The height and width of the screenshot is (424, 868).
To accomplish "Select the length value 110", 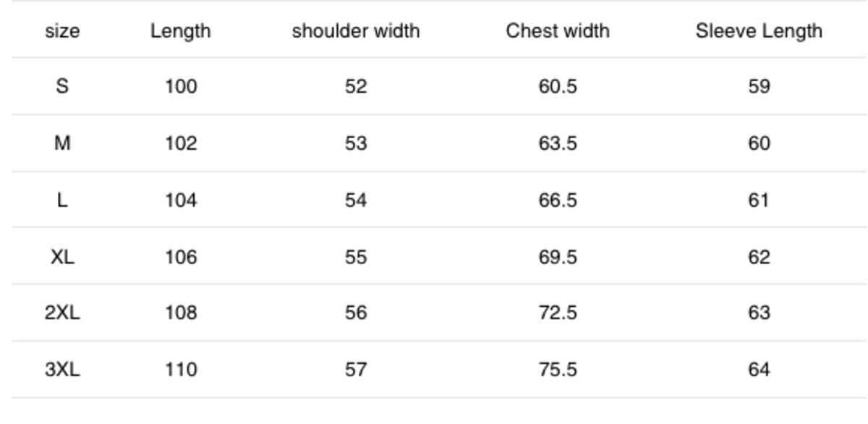I will [x=181, y=370].
